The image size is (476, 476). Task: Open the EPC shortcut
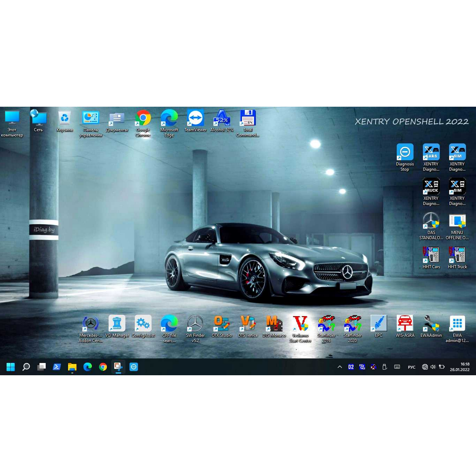tap(378, 323)
